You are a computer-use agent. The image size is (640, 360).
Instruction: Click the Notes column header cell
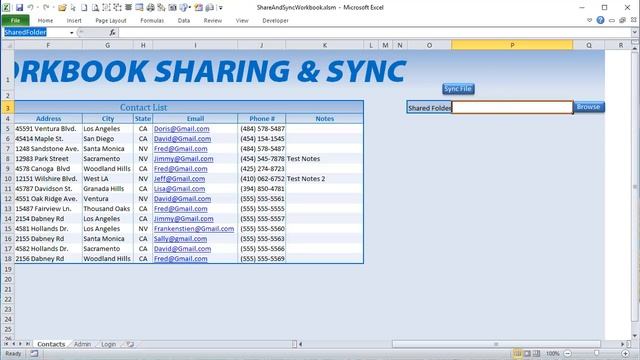coord(324,119)
